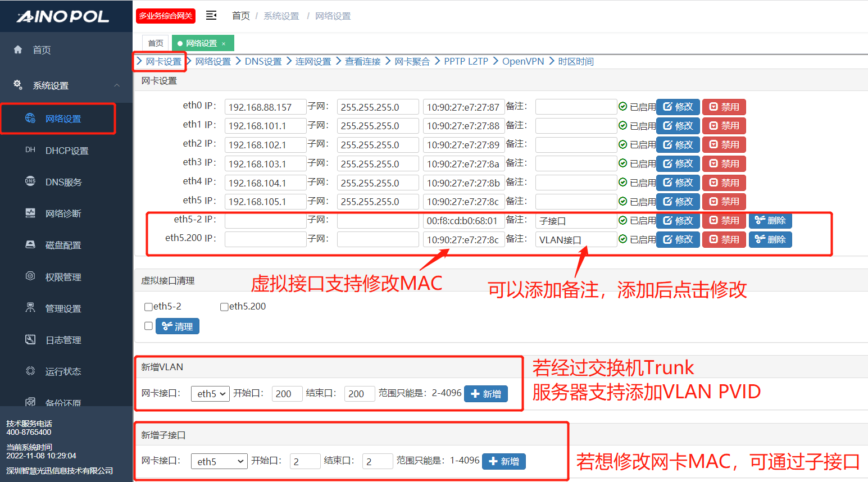This screenshot has height=482, width=868.
Task: Open DHCP settings from the sidebar
Action: [x=66, y=151]
